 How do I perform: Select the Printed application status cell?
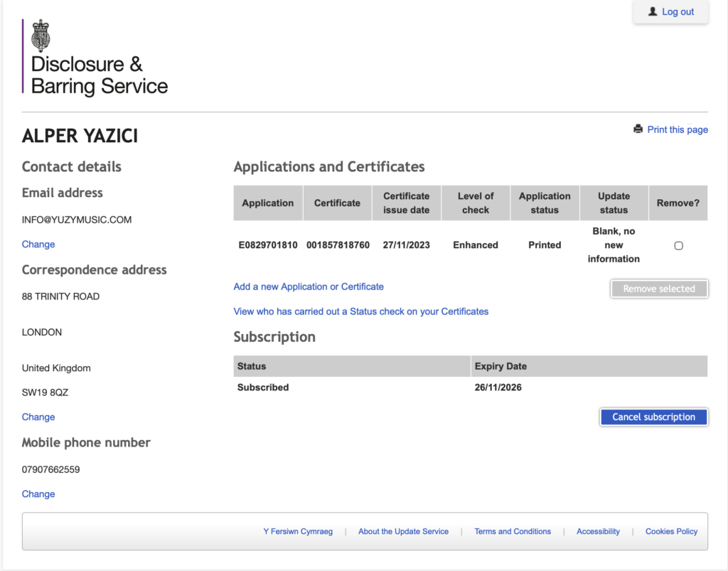[x=545, y=245]
